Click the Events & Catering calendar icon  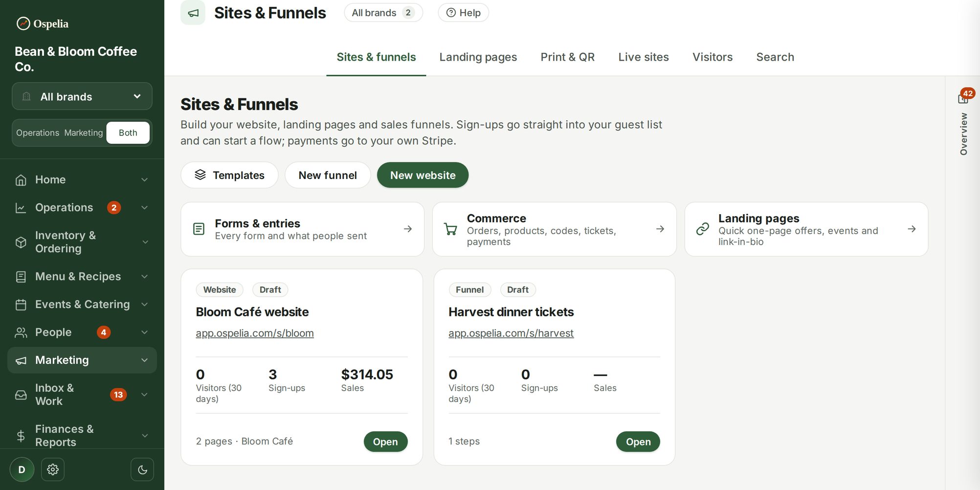click(21, 305)
